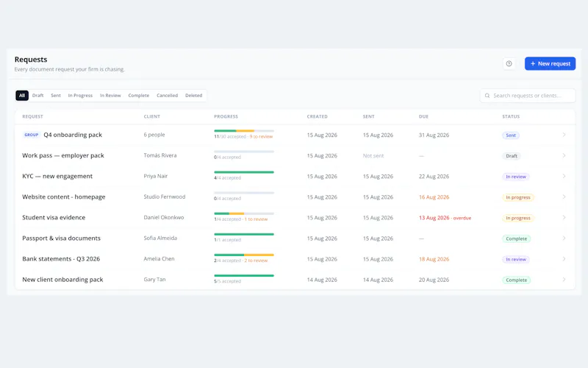The width and height of the screenshot is (588, 368).
Task: Open the In Review filter tab
Action: click(110, 96)
